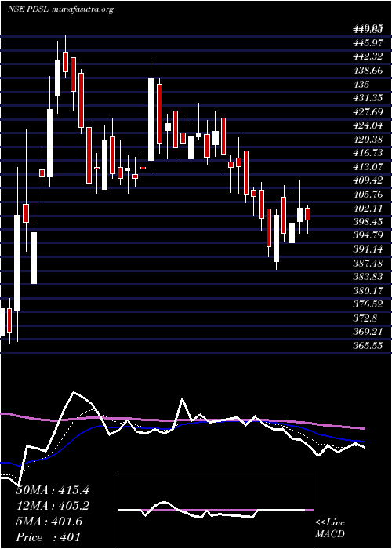The height and width of the screenshot is (549, 392).
Task: Select the 445.97 price axis label
Action: [369, 43]
